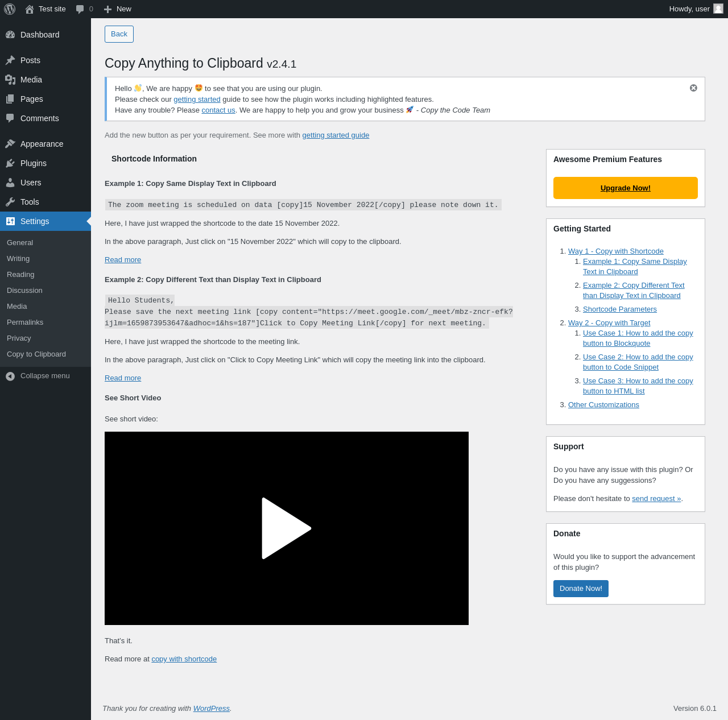Open General settings submenu
Screen dimensions: 728x720
[x=20, y=243]
